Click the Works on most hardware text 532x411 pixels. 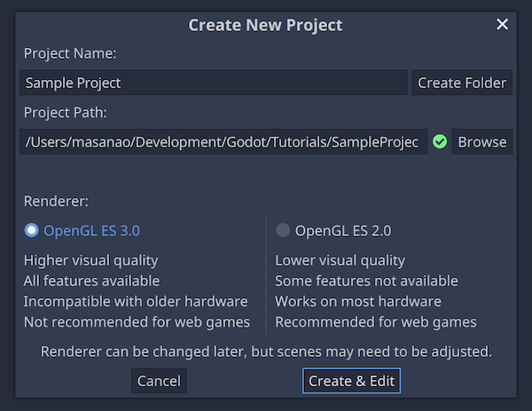click(358, 301)
